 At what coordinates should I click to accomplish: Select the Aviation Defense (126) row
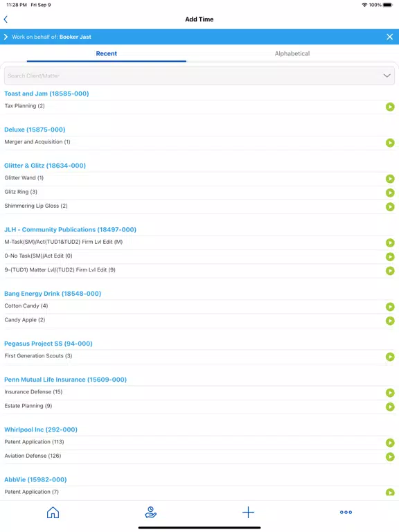pos(199,456)
